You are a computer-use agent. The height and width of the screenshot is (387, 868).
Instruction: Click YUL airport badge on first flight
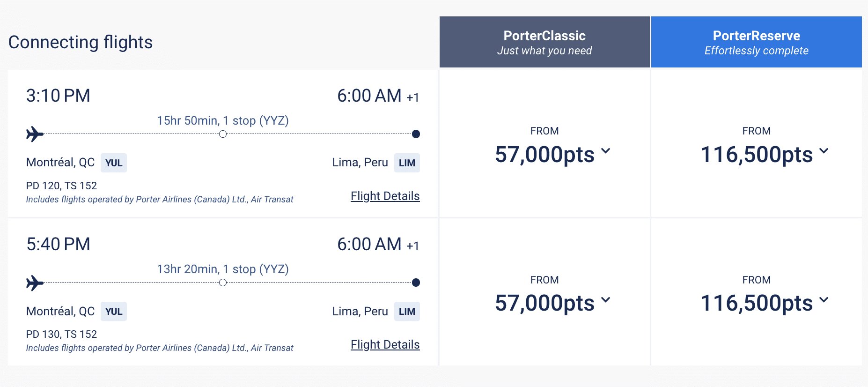click(114, 163)
